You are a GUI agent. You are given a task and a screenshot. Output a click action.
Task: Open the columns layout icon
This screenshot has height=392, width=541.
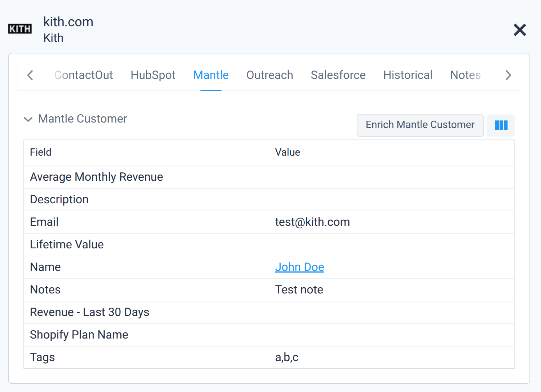pyautogui.click(x=501, y=125)
